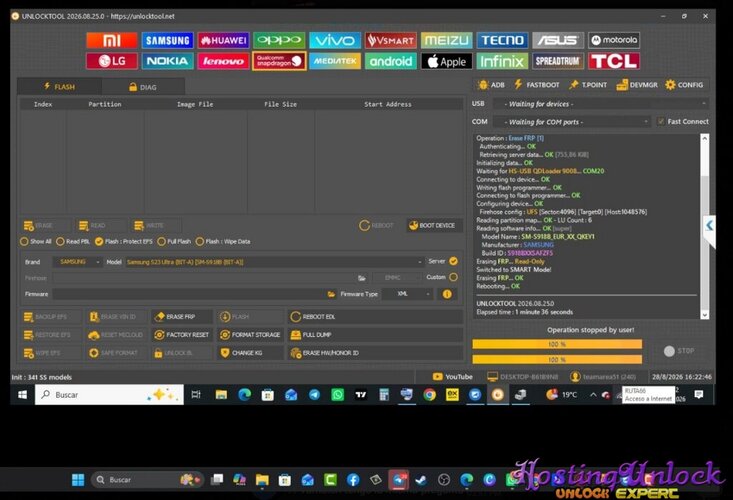Viewport: 733px width, 500px height.
Task: Click the ERASE HW/HONOR ID button
Action: (375, 353)
